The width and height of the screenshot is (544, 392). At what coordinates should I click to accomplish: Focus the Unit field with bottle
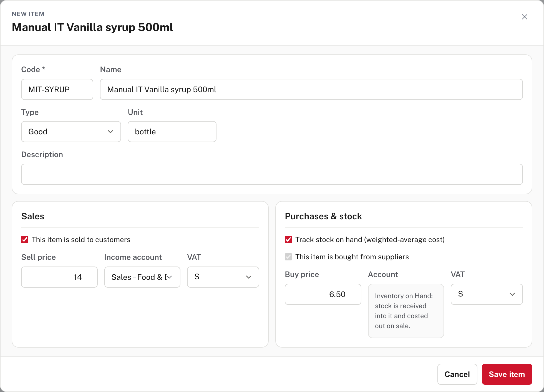pos(172,132)
